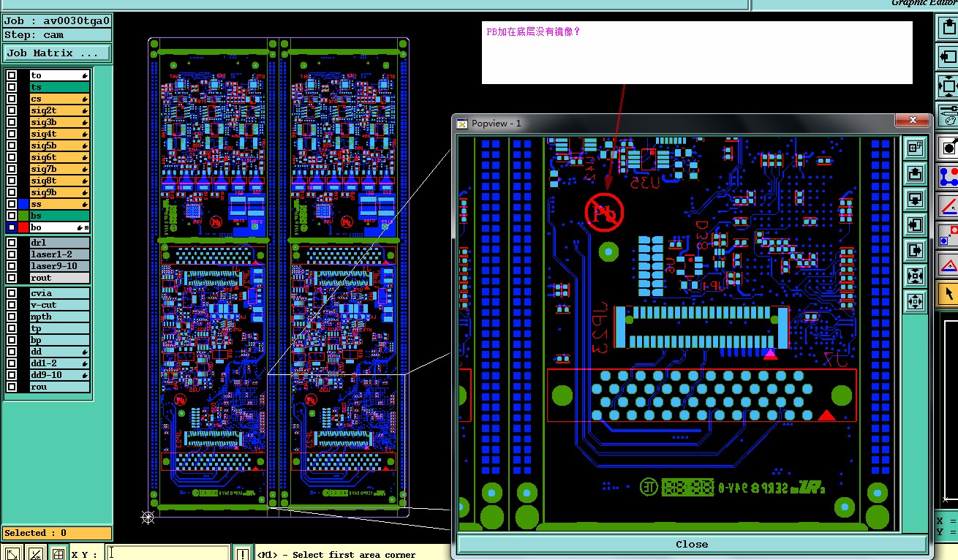Enable the checkbox for layer sig2t
Viewport: 958px width, 560px height.
12,110
